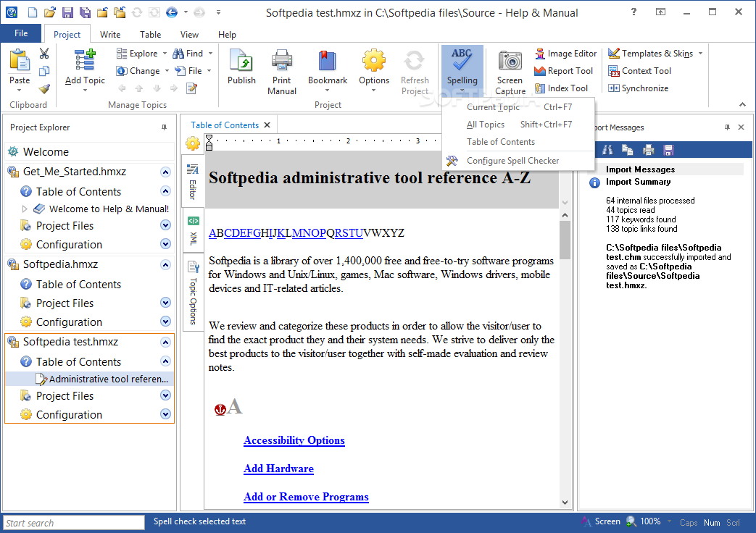Click the gear icon left of the ruler
The height and width of the screenshot is (533, 756).
click(192, 143)
